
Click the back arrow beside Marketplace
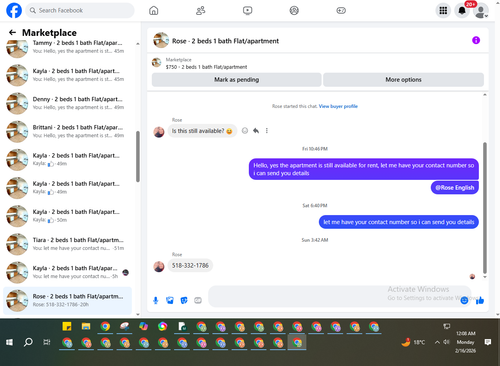click(x=12, y=32)
